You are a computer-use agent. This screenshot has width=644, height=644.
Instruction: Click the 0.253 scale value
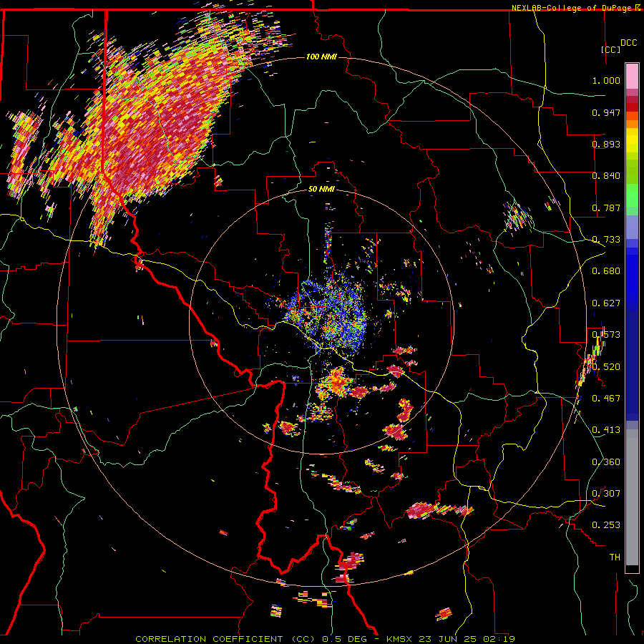606,525
